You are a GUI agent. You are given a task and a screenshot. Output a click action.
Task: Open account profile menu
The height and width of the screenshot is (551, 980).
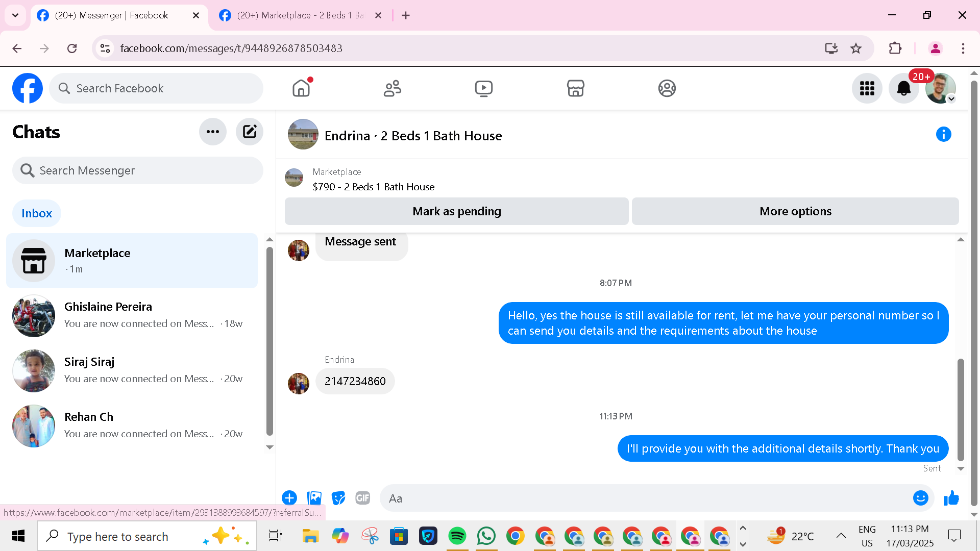(x=940, y=88)
